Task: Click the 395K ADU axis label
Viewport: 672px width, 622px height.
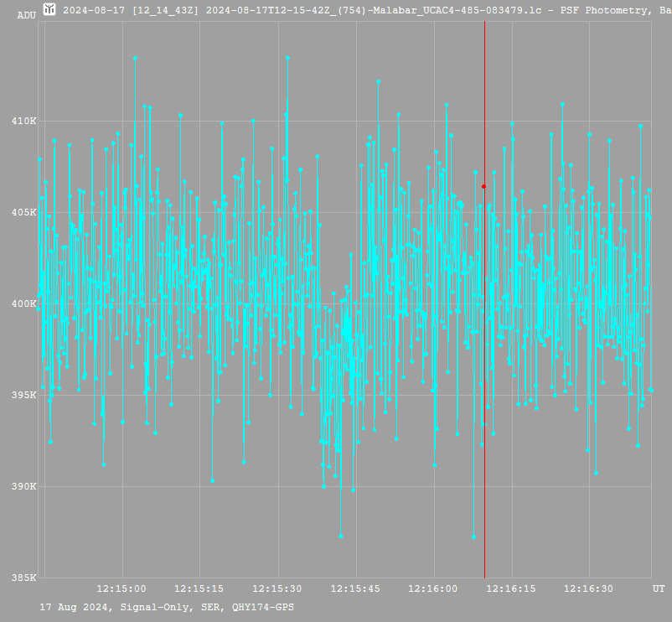Action: pos(24,395)
